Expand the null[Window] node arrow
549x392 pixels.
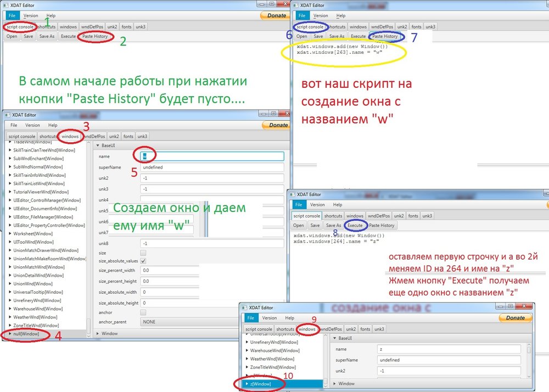tap(10, 334)
